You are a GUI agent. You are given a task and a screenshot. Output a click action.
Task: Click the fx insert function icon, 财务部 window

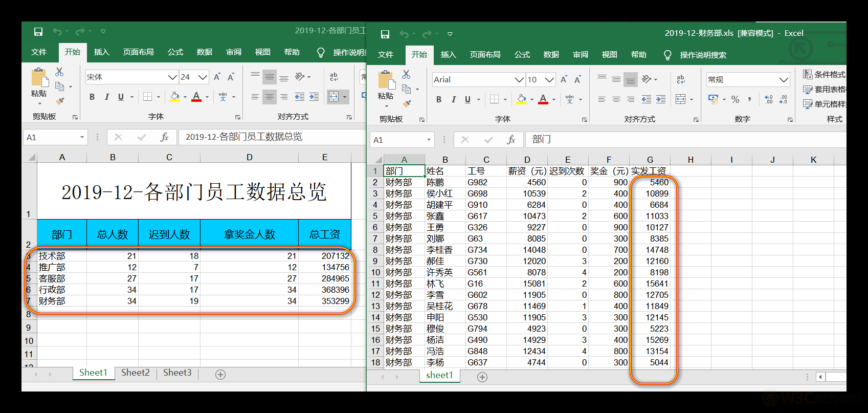(511, 140)
